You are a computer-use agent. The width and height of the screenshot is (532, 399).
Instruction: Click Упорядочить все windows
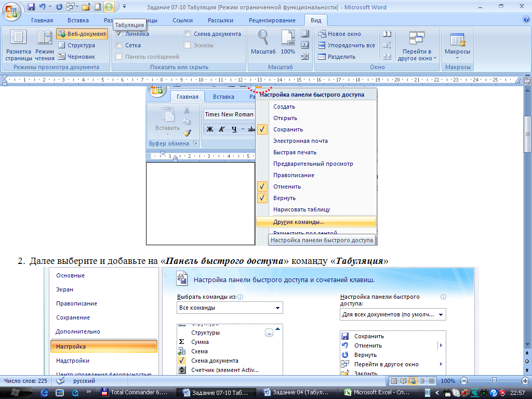pyautogui.click(x=347, y=45)
